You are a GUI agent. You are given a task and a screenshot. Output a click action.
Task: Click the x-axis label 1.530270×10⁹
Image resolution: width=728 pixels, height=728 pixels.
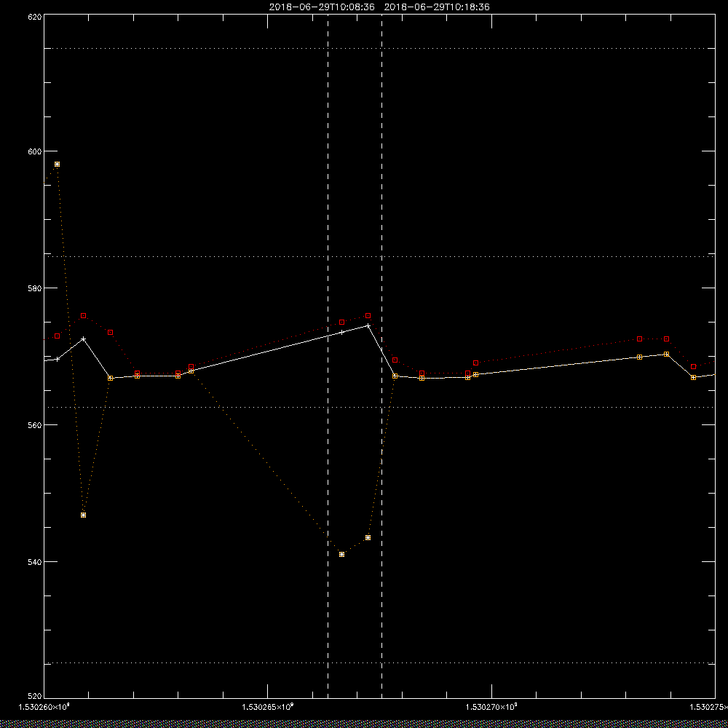click(491, 707)
